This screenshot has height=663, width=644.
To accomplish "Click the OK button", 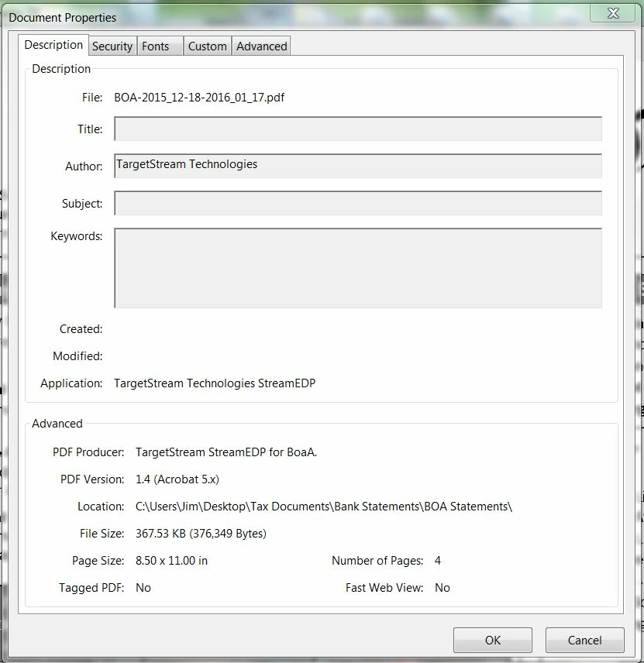I will pos(493,641).
